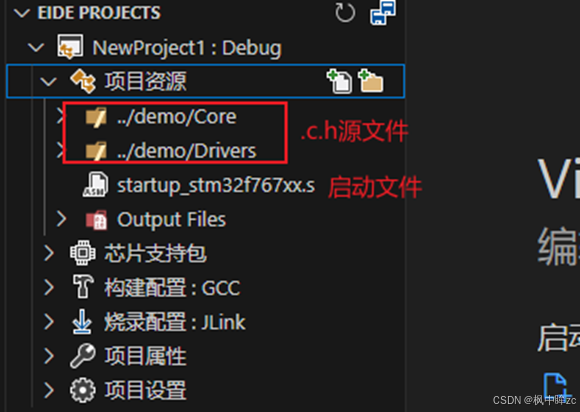Select the ../demo/Drivers folder
Viewport: 580px width, 412px height.
coord(186,151)
